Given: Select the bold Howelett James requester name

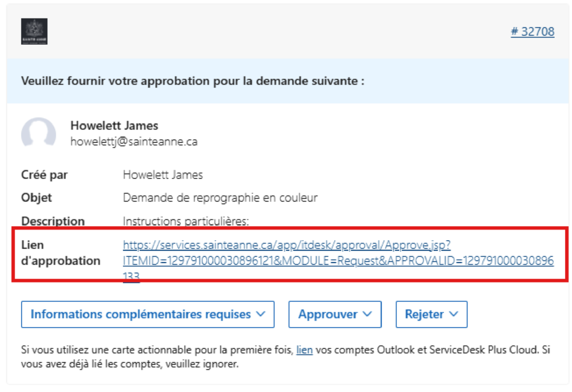Looking at the screenshot, I should tap(114, 126).
